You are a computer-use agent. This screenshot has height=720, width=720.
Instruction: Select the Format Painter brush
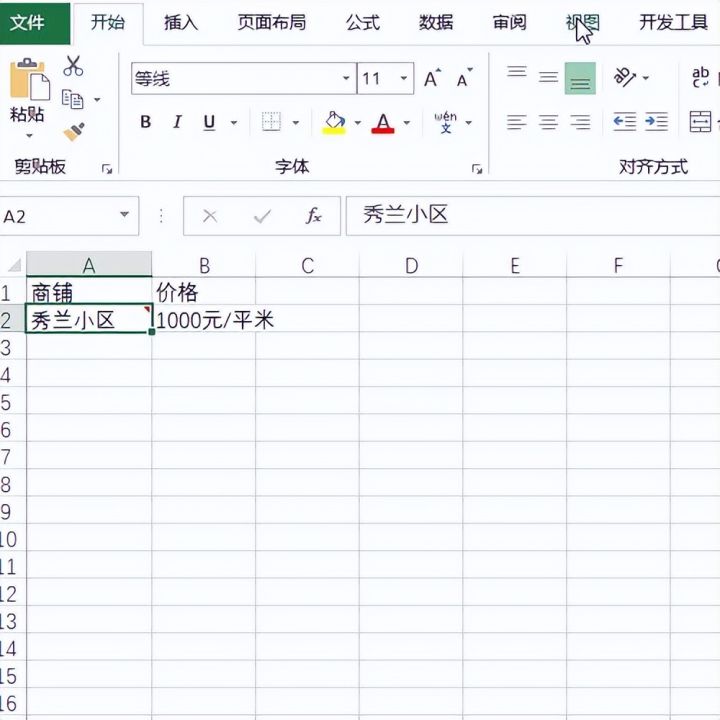[x=74, y=131]
